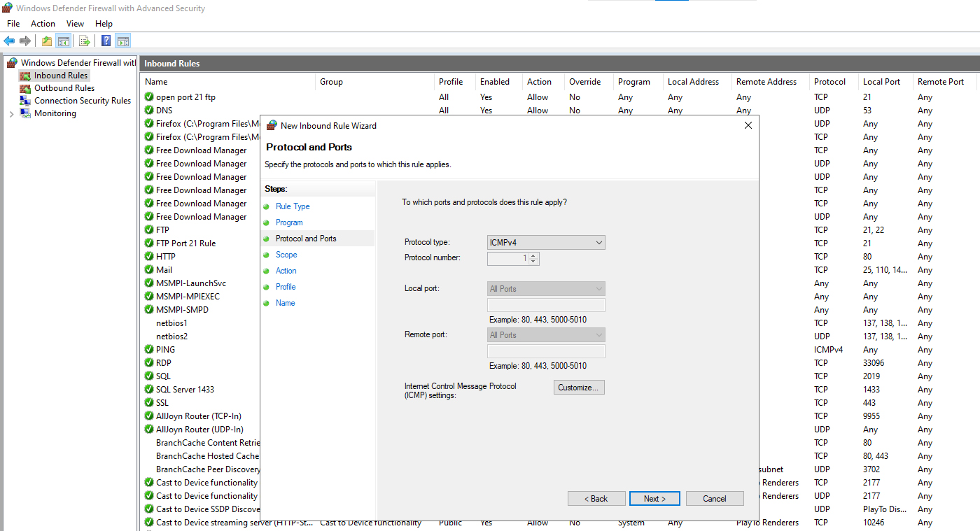Click the blue Back arrow in toolbar
980x531 pixels.
pos(9,41)
